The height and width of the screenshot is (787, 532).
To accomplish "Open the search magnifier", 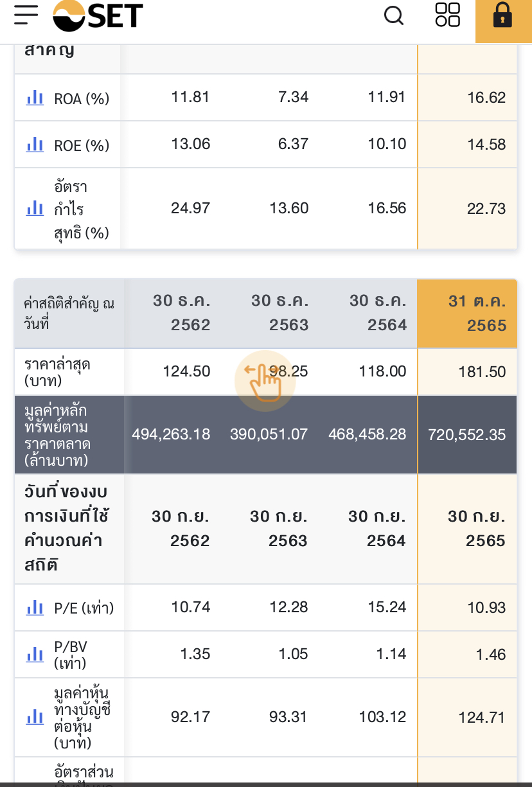I will pyautogui.click(x=394, y=15).
